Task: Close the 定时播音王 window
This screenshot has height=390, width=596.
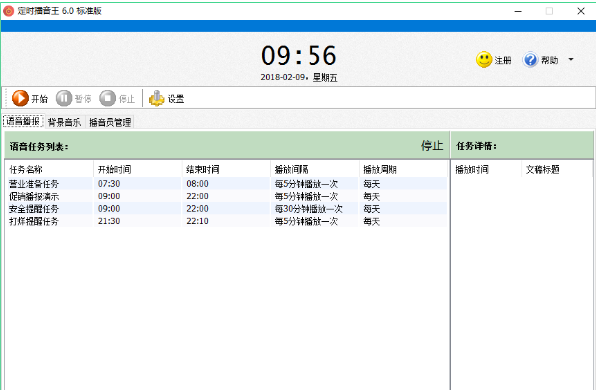Action: coord(581,11)
